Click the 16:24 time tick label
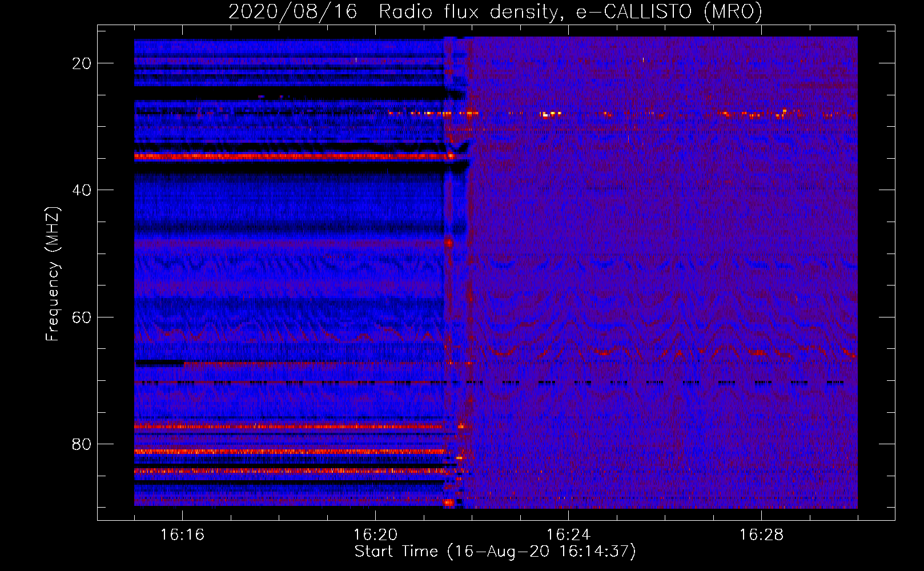Image resolution: width=924 pixels, height=571 pixels. (568, 535)
